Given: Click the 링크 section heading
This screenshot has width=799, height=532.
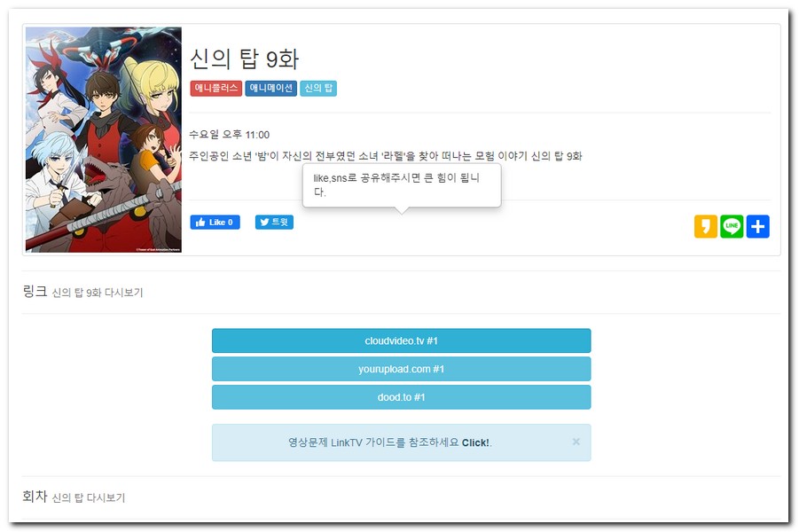Looking at the screenshot, I should [35, 292].
